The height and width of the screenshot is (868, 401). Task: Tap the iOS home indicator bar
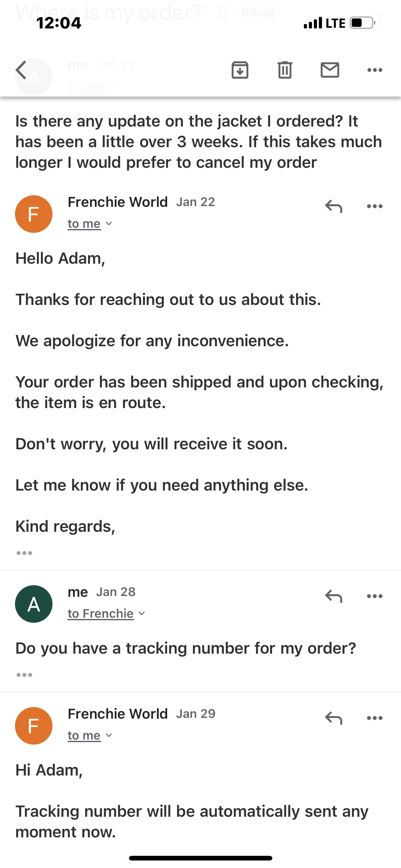[x=200, y=858]
